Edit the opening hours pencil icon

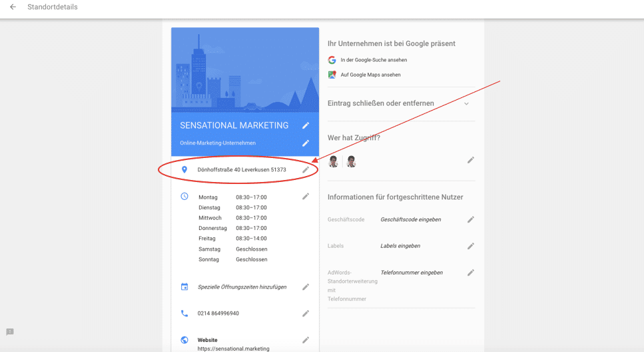pos(306,197)
